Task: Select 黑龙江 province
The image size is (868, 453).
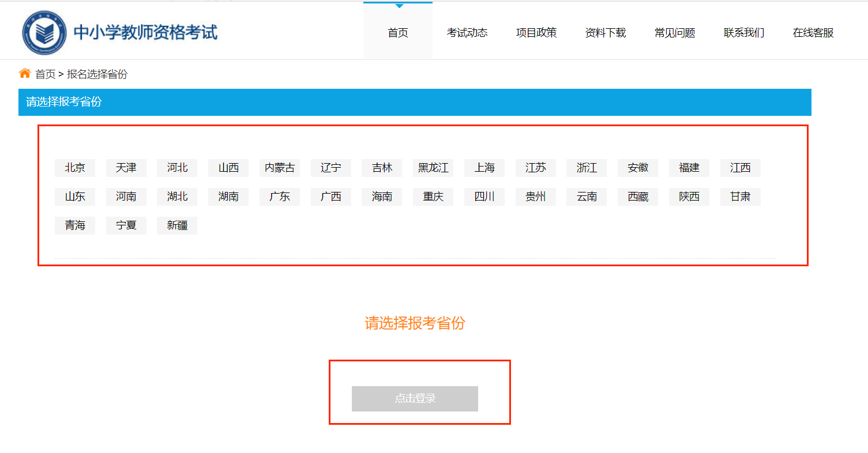Action: (x=433, y=168)
